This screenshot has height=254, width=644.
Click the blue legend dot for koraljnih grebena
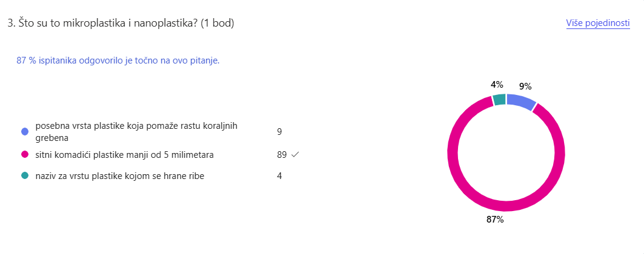pyautogui.click(x=25, y=131)
